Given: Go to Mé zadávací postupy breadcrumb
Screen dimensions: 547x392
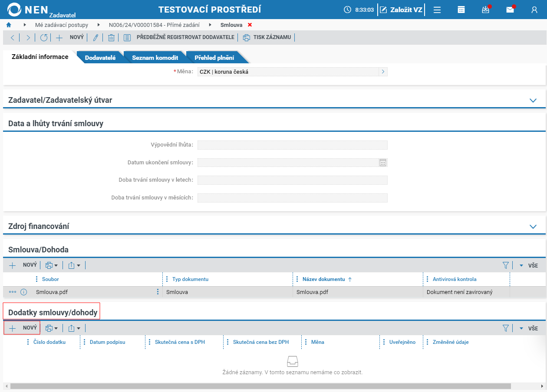Looking at the screenshot, I should [x=62, y=25].
